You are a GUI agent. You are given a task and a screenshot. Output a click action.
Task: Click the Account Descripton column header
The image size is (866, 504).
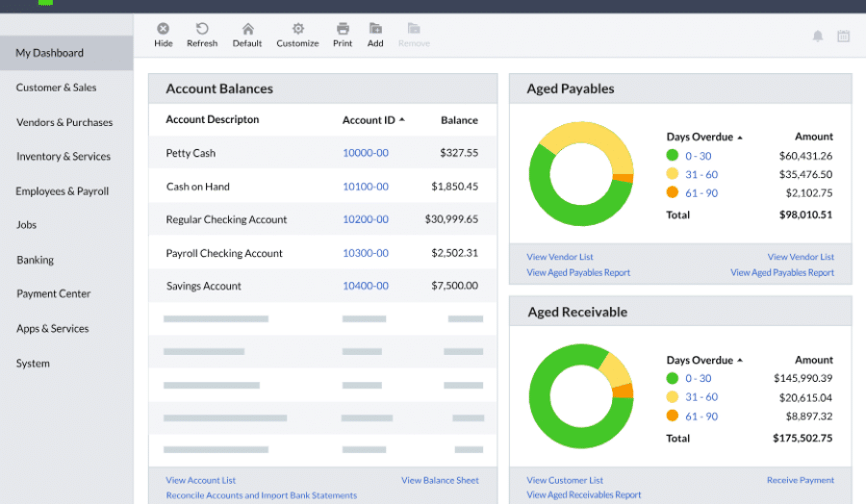[x=212, y=120]
